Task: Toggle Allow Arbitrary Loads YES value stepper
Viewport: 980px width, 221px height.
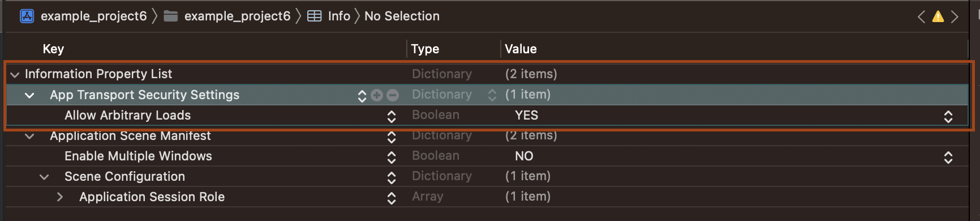Action: [x=948, y=116]
